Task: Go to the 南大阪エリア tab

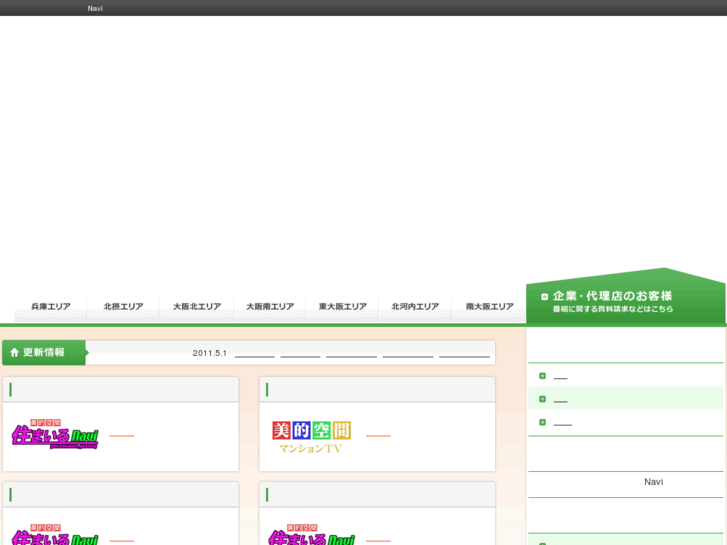Action: tap(489, 307)
